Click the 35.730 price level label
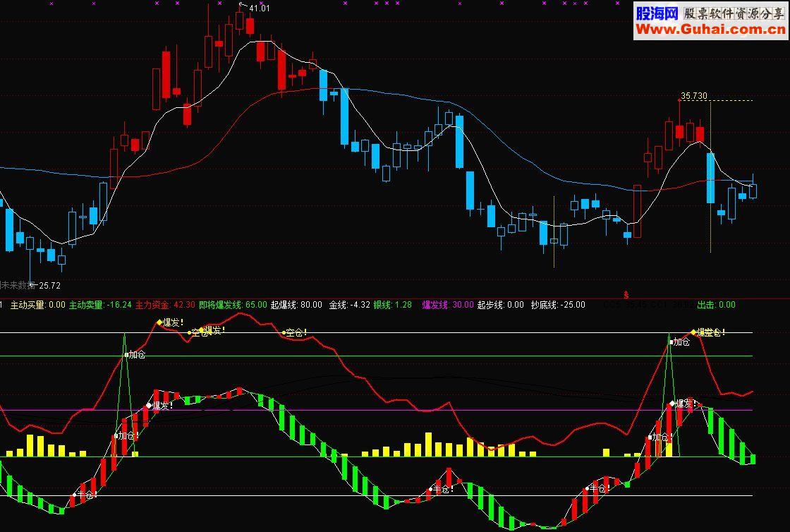 pyautogui.click(x=694, y=96)
